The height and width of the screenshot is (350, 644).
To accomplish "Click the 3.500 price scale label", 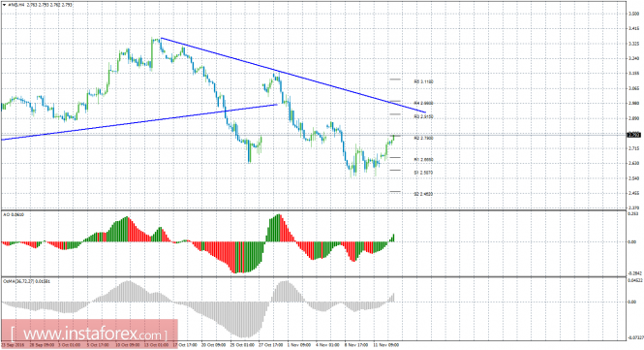I will [633, 14].
